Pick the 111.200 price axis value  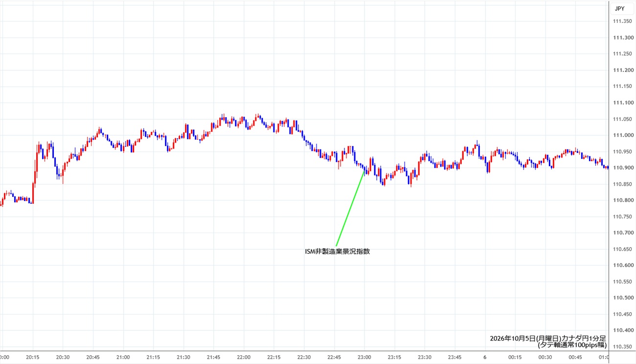pyautogui.click(x=622, y=70)
